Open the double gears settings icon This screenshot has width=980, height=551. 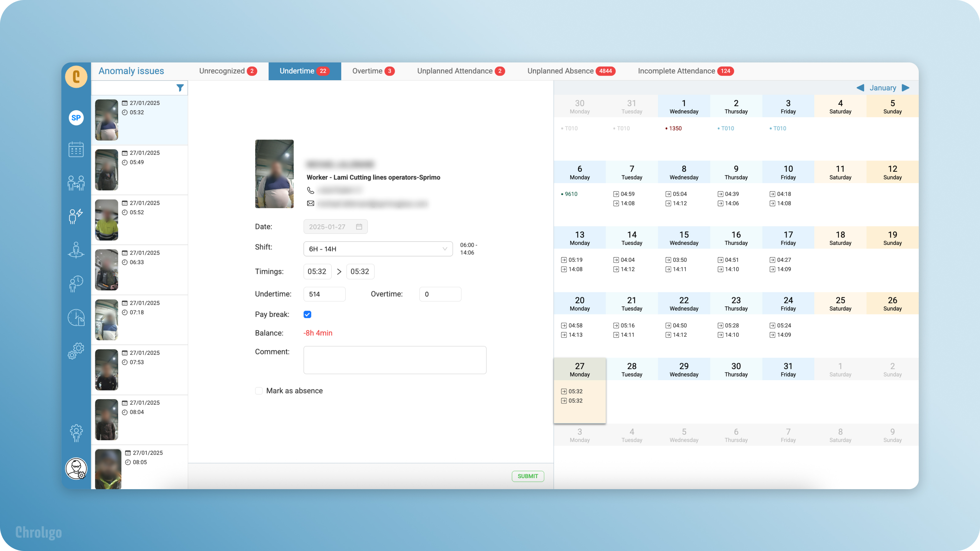click(76, 350)
